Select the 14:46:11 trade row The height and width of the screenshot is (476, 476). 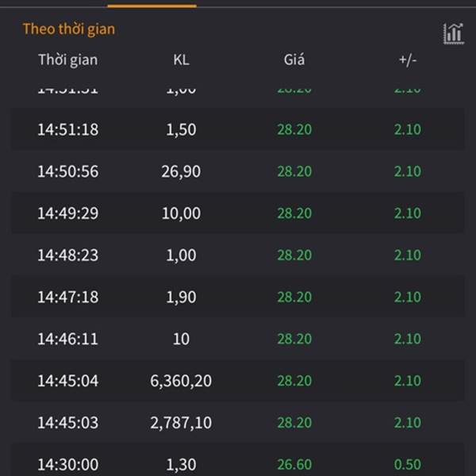pyautogui.click(x=238, y=339)
